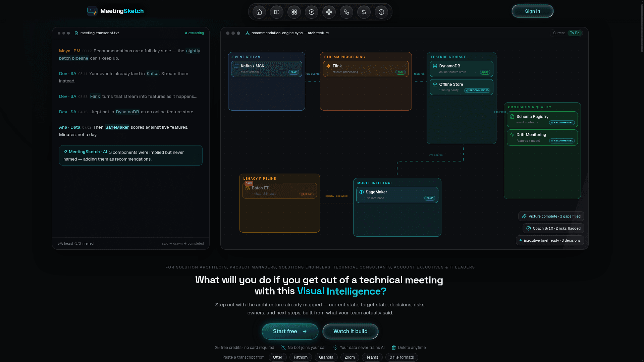
Task: Click the RECOMMENDED tag on Offline Store
Action: tap(477, 90)
